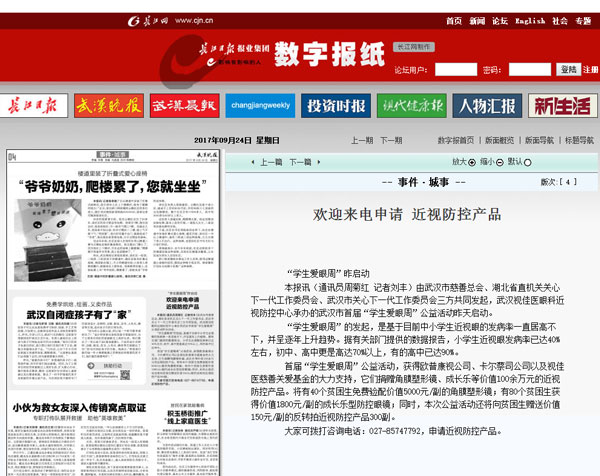Go to 下一篇 next article
Screen dimensions: 600x476
300,162
